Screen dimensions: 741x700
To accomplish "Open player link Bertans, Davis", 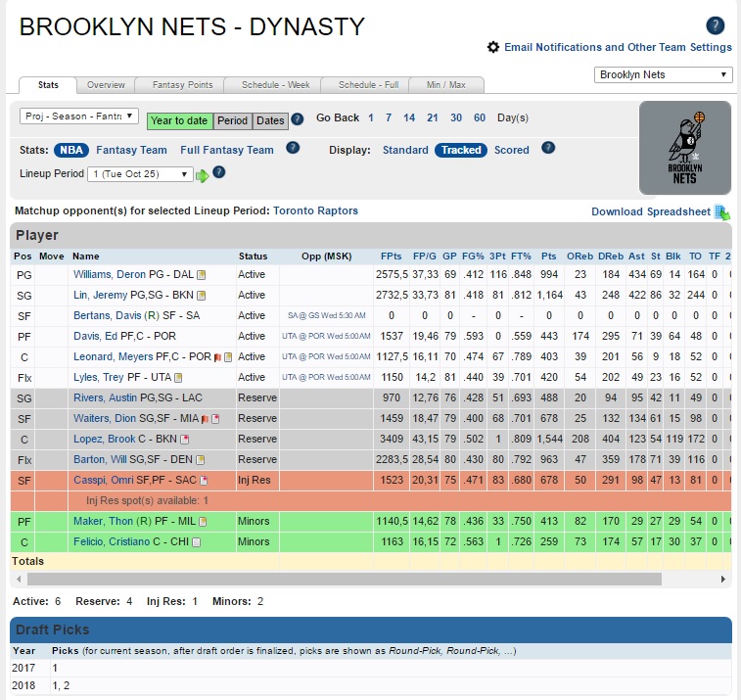I will pos(108,315).
